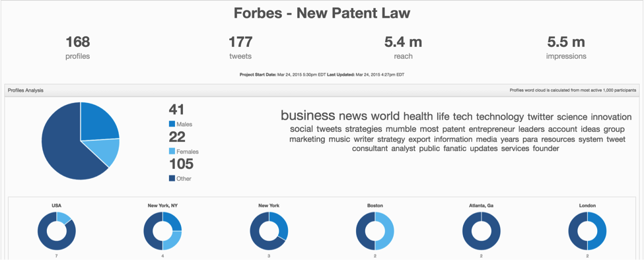This screenshot has width=644, height=260.
Task: Select the London donut chart
Action: point(587,231)
